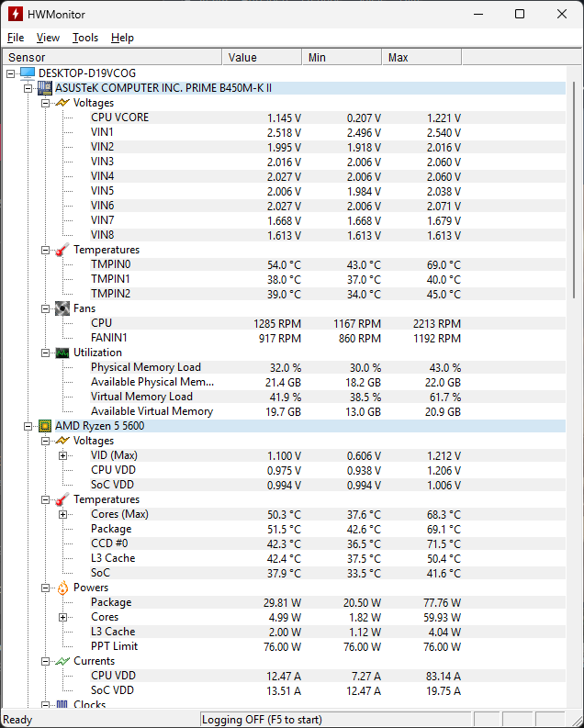The height and width of the screenshot is (728, 584).
Task: Open the View menu
Action: [48, 38]
